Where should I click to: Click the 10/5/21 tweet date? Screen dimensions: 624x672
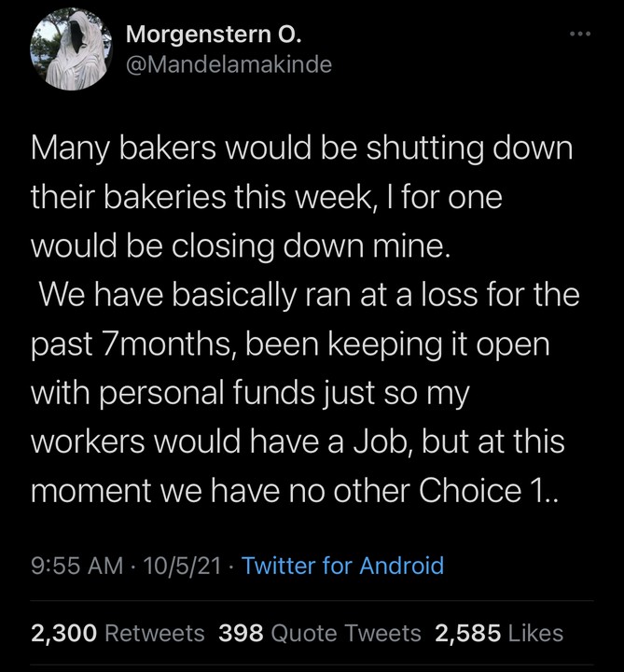[x=179, y=565]
